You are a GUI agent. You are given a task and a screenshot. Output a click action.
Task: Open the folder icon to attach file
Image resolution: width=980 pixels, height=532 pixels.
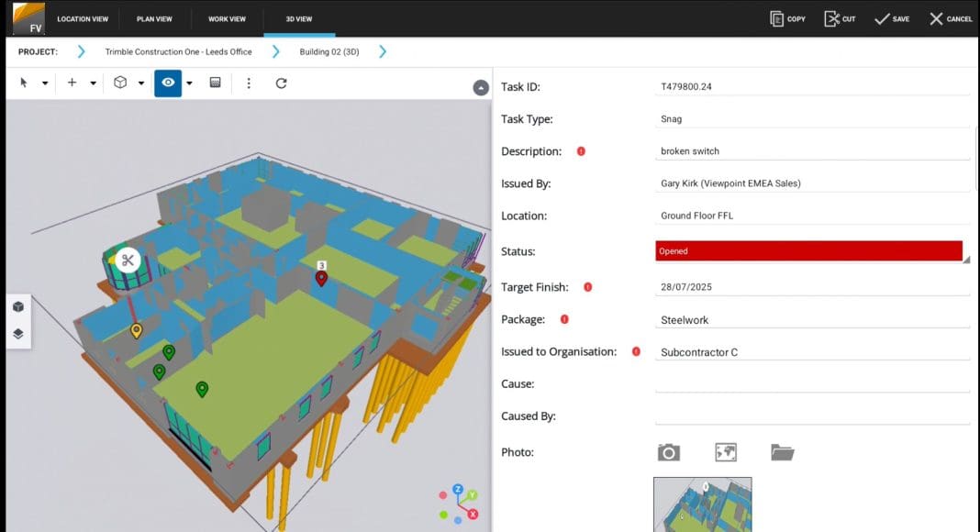tap(782, 452)
